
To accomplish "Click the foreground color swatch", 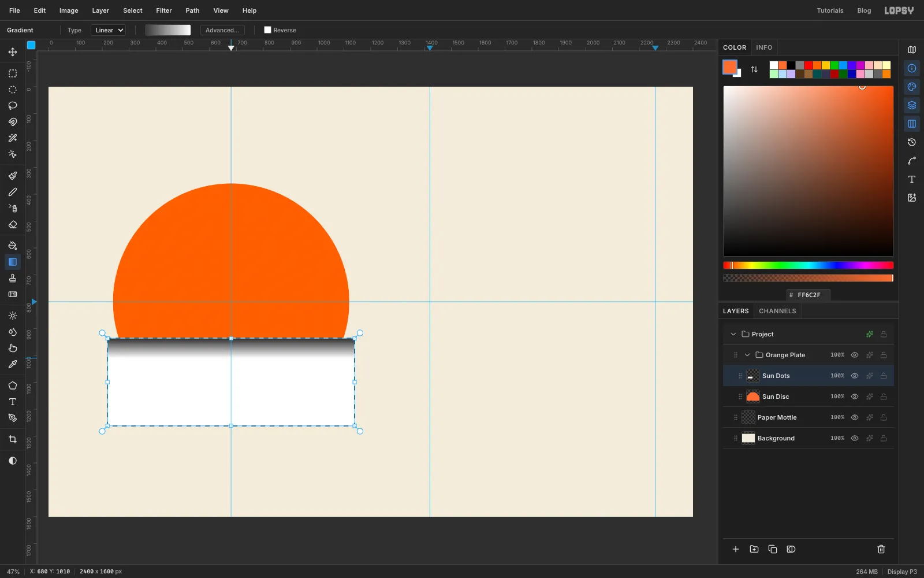I will (730, 67).
